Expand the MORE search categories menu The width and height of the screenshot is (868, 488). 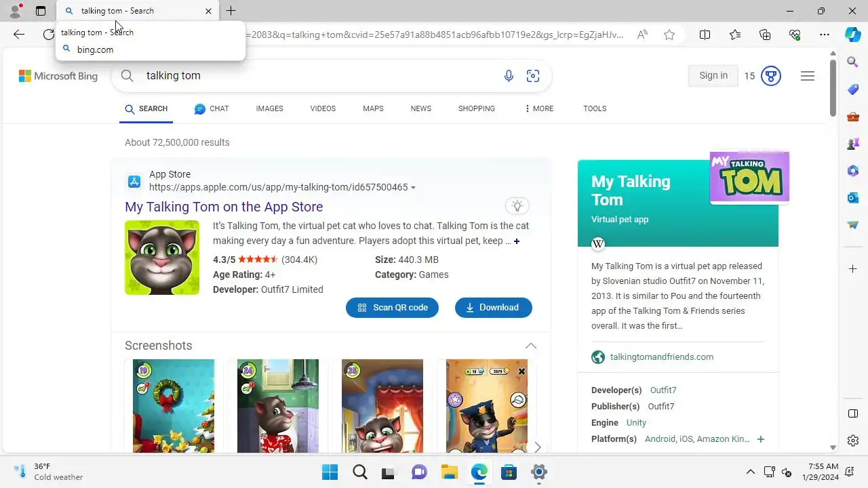click(x=539, y=108)
